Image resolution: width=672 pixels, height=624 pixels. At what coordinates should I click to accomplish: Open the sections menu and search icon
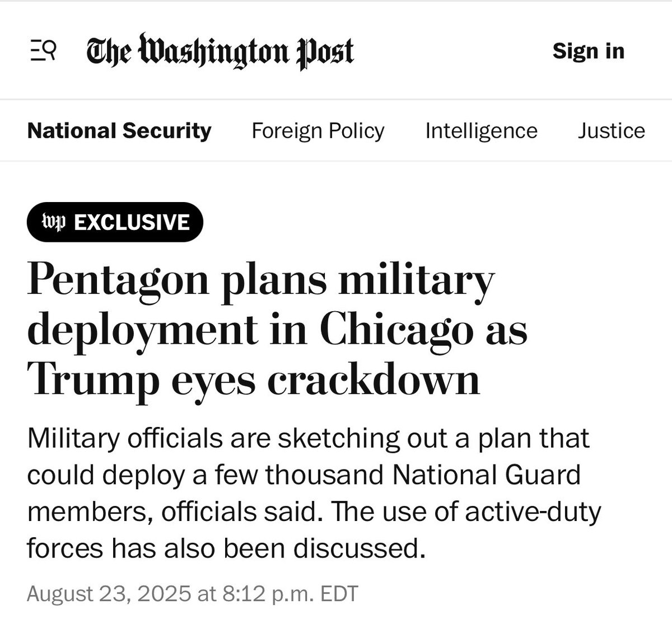43,52
